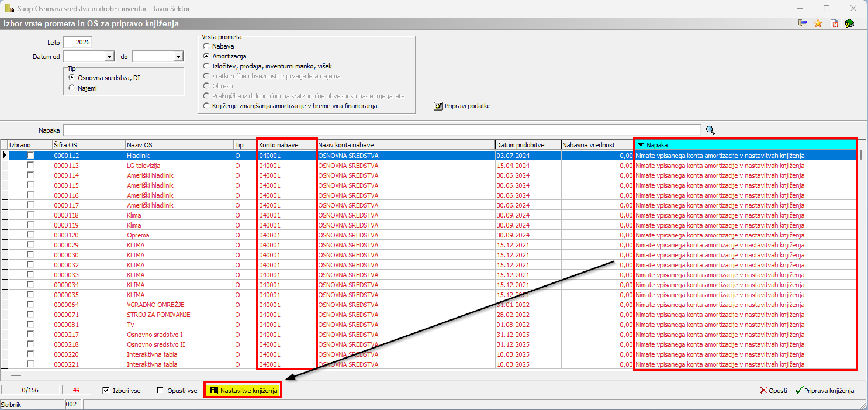Click asset code 0000221
Viewport: 868px width, 410px height.
pos(66,364)
